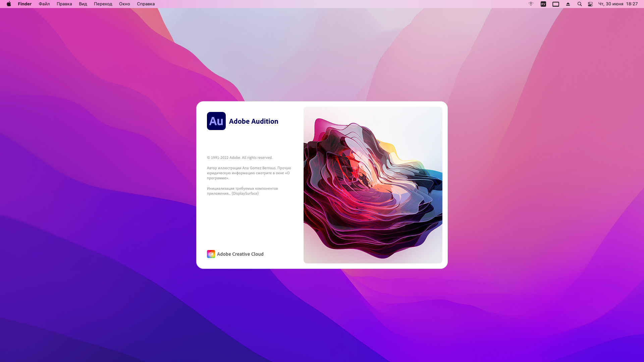Click the screen mirroring display icon
Image resolution: width=644 pixels, height=362 pixels.
[556, 4]
